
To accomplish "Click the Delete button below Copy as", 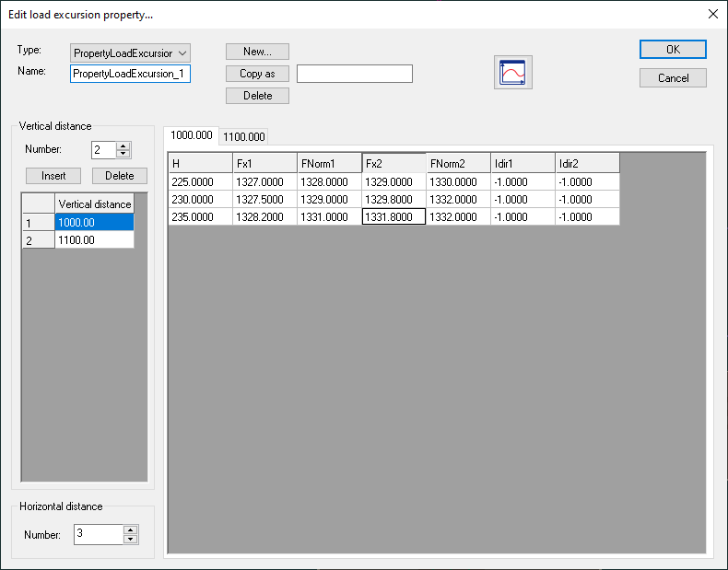I will coord(257,96).
